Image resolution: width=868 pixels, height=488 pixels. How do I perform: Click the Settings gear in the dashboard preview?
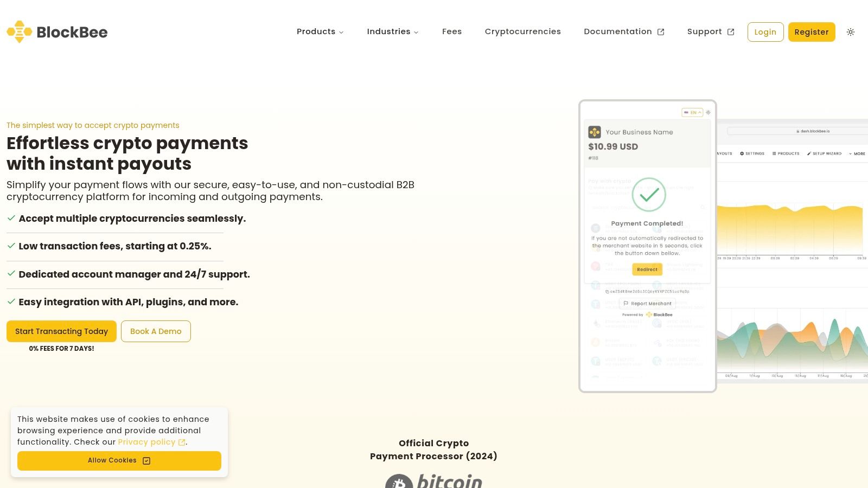click(742, 153)
